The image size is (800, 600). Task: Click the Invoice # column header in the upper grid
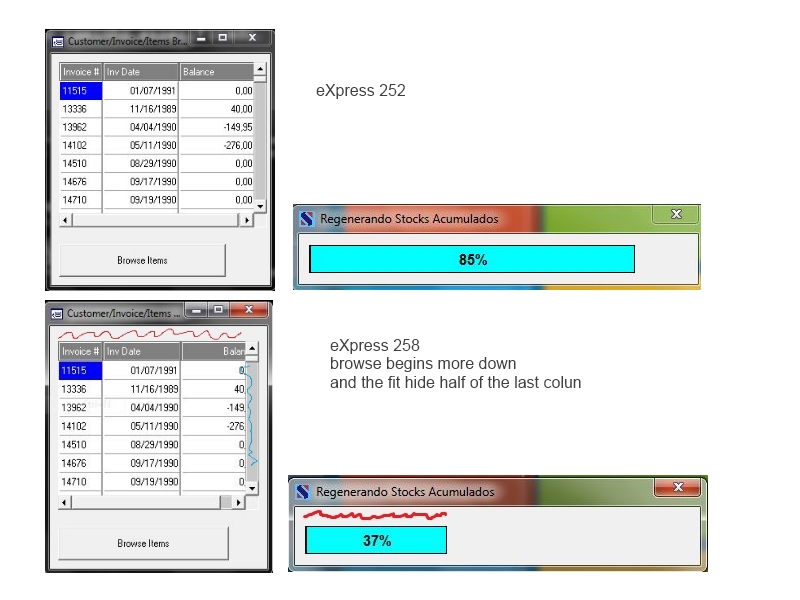[x=81, y=72]
